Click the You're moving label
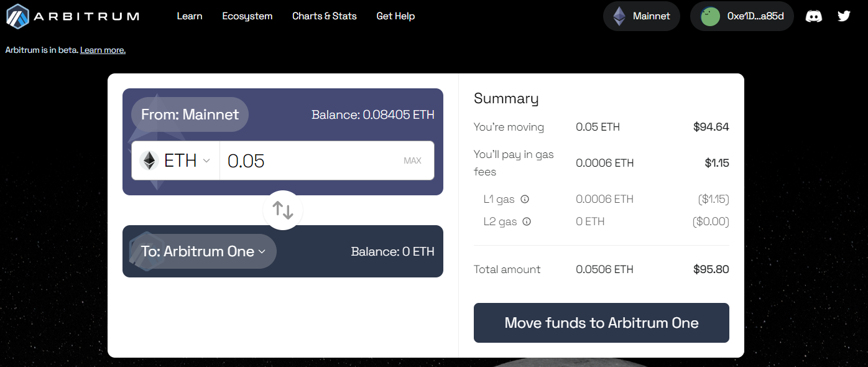Screen dimensions: 868x367 (x=509, y=127)
